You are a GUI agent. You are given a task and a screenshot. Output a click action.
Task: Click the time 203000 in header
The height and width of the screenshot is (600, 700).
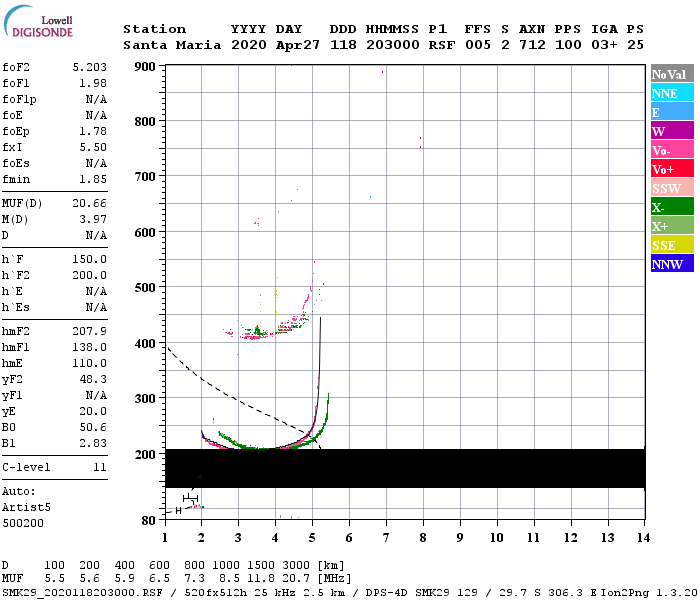pos(393,45)
